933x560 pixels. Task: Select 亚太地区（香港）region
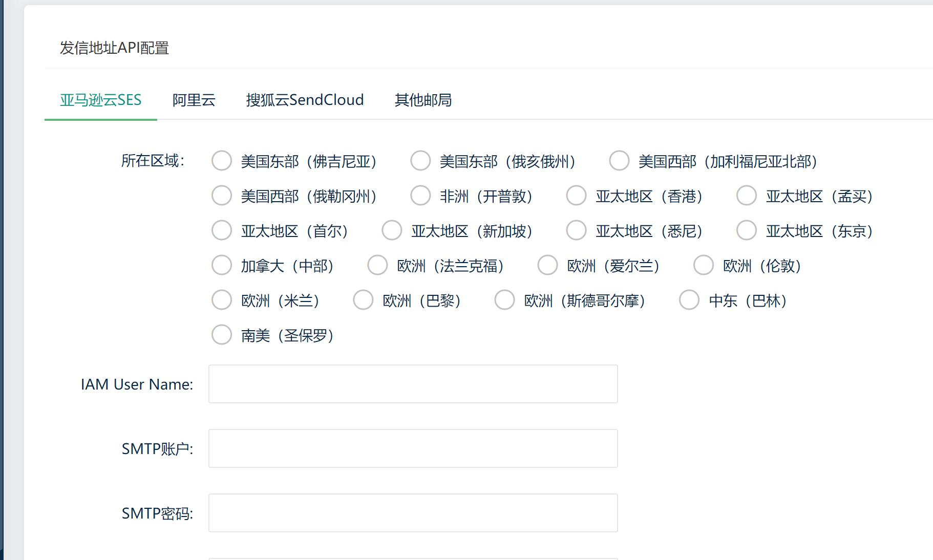point(576,196)
